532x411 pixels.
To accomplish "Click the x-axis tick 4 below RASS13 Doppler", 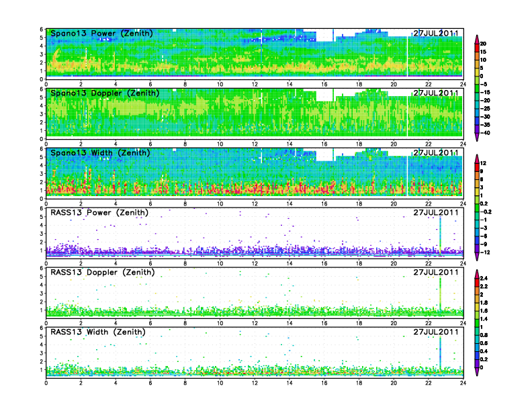I will click(116, 323).
